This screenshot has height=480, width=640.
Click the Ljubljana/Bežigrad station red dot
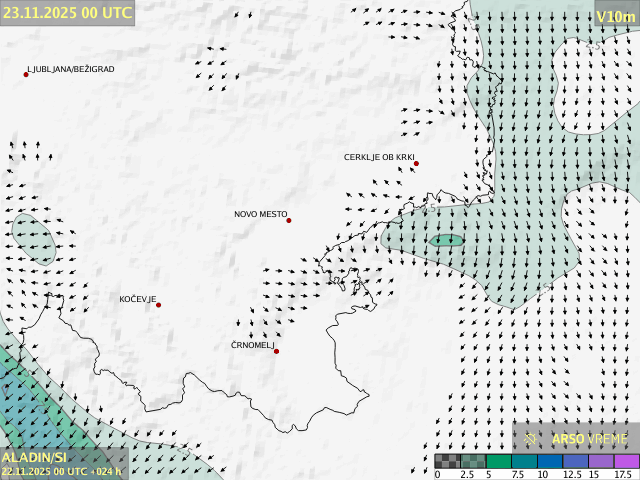pos(26,74)
